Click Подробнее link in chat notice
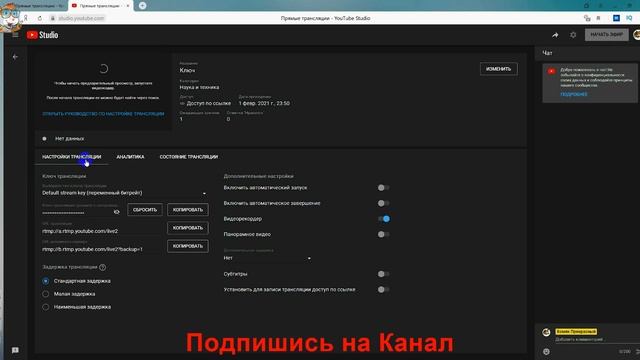The width and height of the screenshot is (640, 360). [x=573, y=94]
